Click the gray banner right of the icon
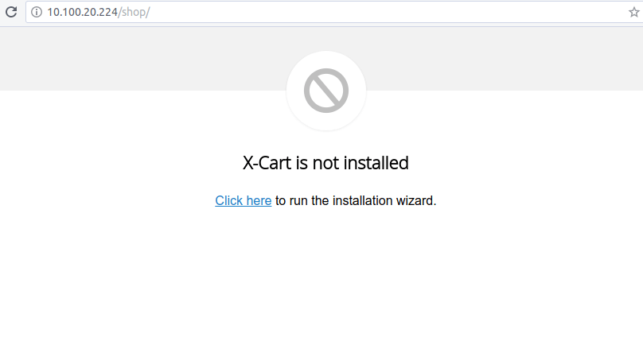Viewport: 643px width, 364px height. click(505, 59)
